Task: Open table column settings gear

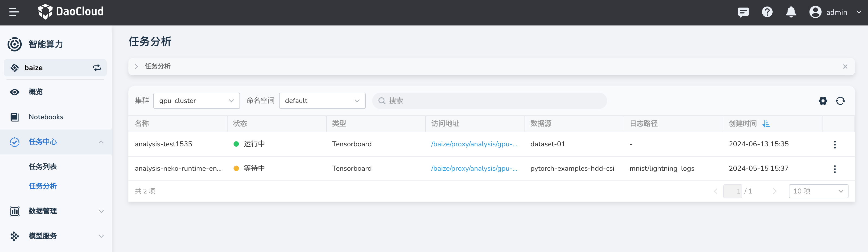Action: click(x=823, y=101)
